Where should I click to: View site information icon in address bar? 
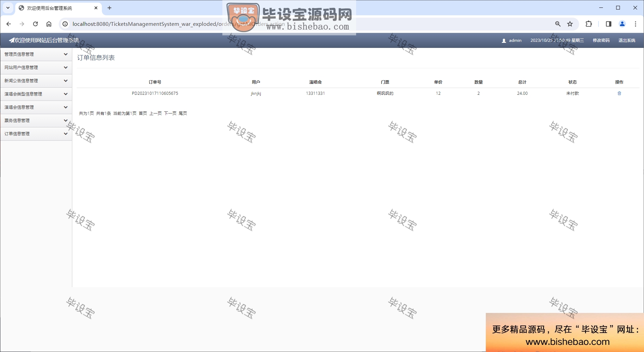[65, 24]
